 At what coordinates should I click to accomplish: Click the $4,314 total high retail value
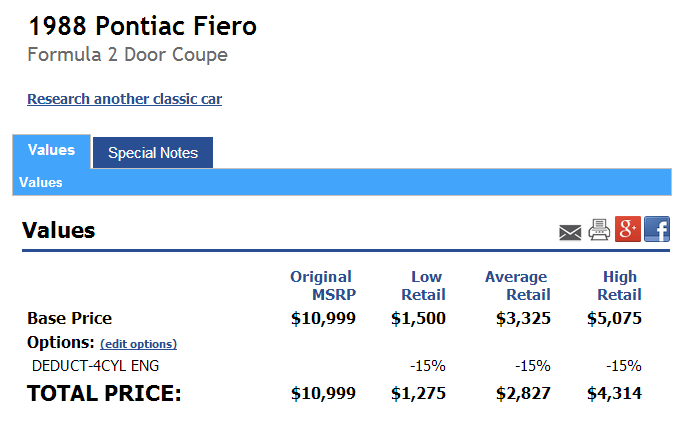614,393
